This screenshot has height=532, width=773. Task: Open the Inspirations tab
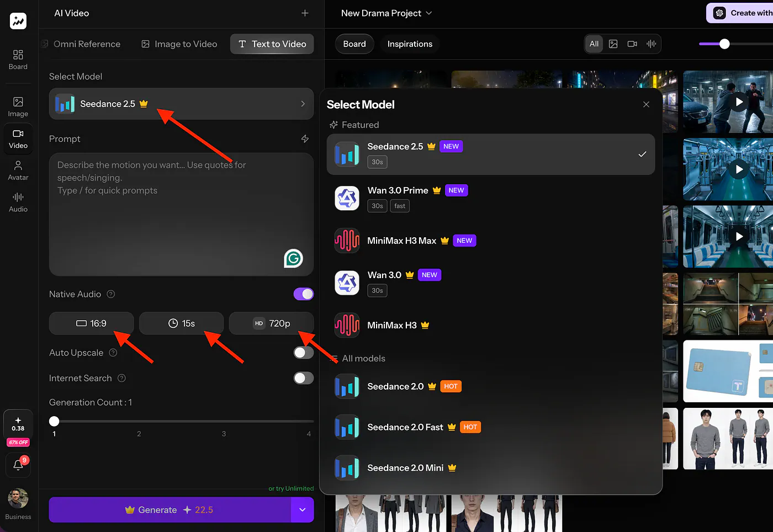(410, 44)
